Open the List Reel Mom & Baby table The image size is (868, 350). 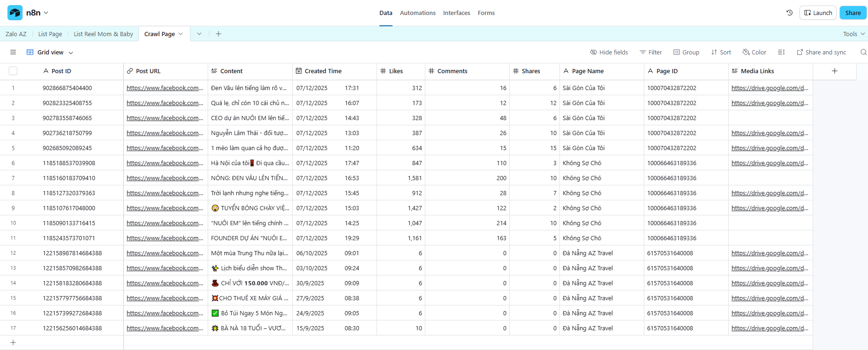[103, 34]
